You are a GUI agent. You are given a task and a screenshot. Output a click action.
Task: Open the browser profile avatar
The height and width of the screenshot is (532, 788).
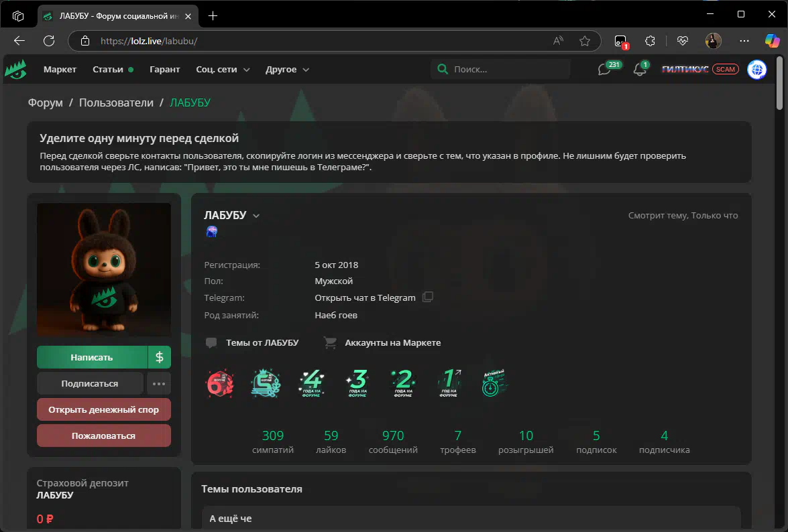click(713, 41)
